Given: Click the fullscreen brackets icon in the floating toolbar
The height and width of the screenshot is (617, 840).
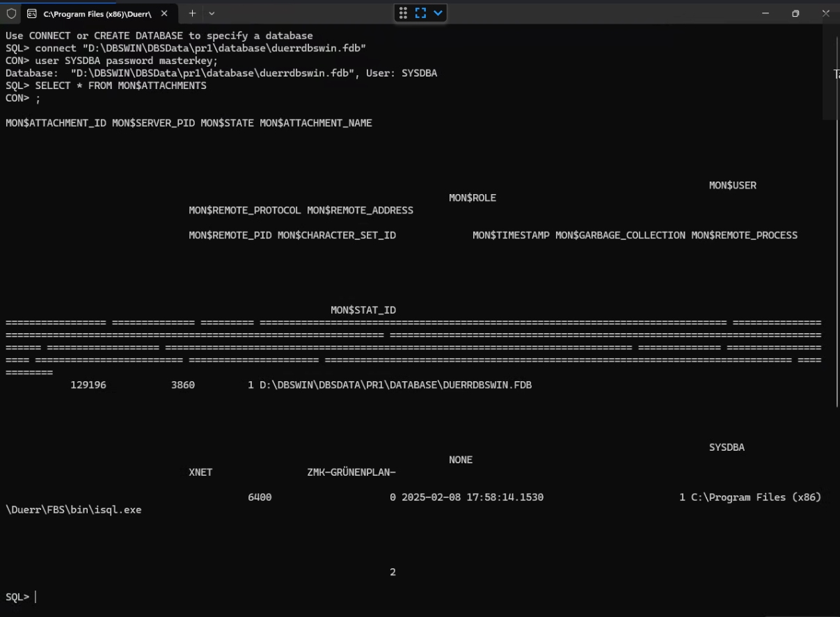Looking at the screenshot, I should pos(420,13).
